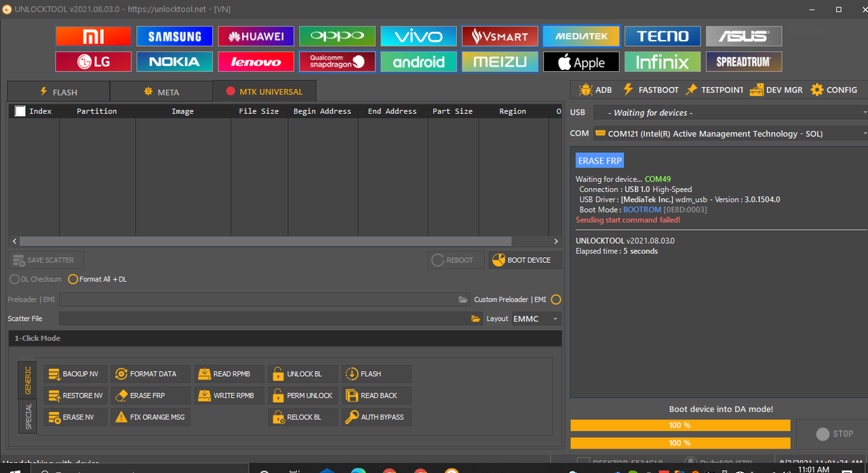Open the ADB tools
The width and height of the screenshot is (868, 473).
click(x=595, y=90)
